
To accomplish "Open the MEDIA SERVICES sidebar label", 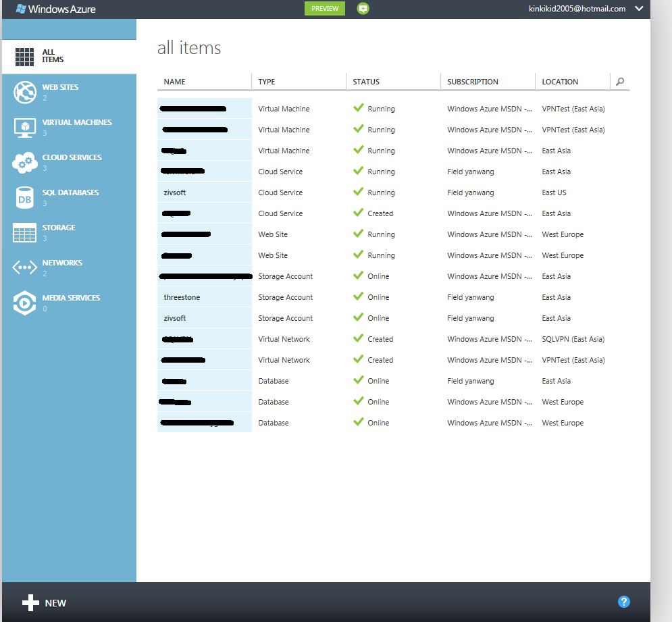I will click(x=71, y=298).
